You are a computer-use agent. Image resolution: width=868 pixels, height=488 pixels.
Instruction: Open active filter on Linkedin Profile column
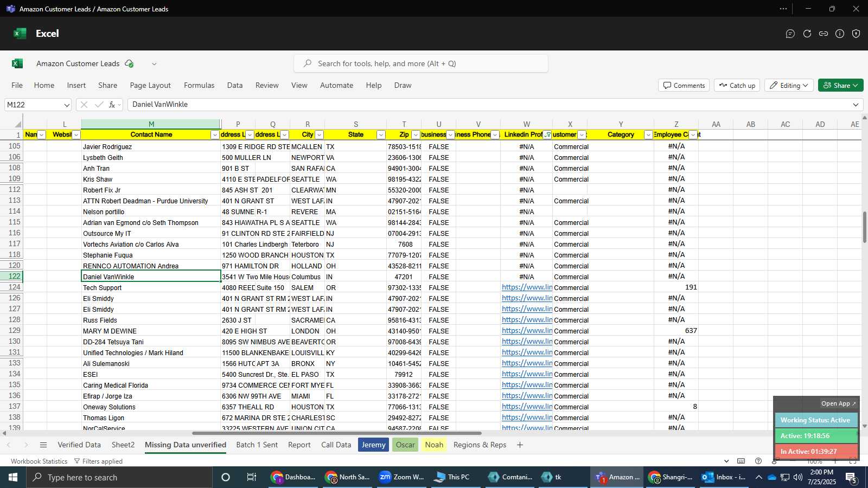point(547,135)
